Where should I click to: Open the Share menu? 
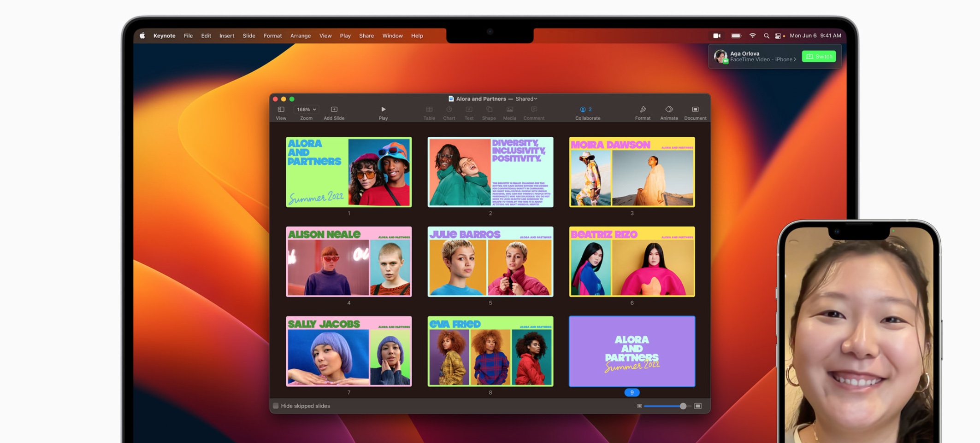[x=366, y=35]
